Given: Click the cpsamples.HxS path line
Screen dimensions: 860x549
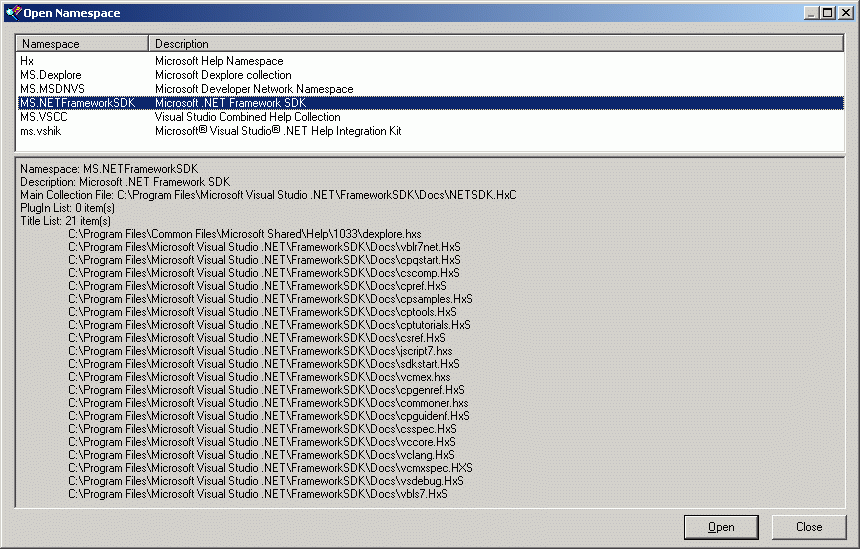Looking at the screenshot, I should click(x=270, y=299).
